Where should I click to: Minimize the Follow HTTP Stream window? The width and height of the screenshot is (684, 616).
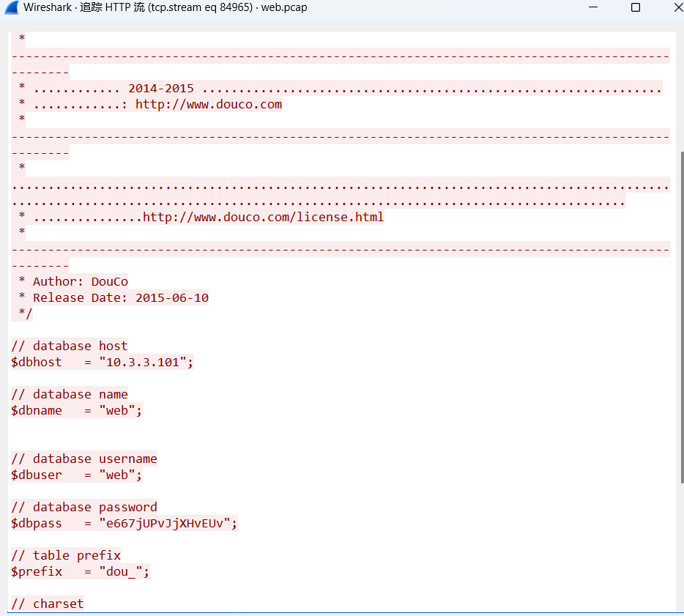tap(593, 7)
